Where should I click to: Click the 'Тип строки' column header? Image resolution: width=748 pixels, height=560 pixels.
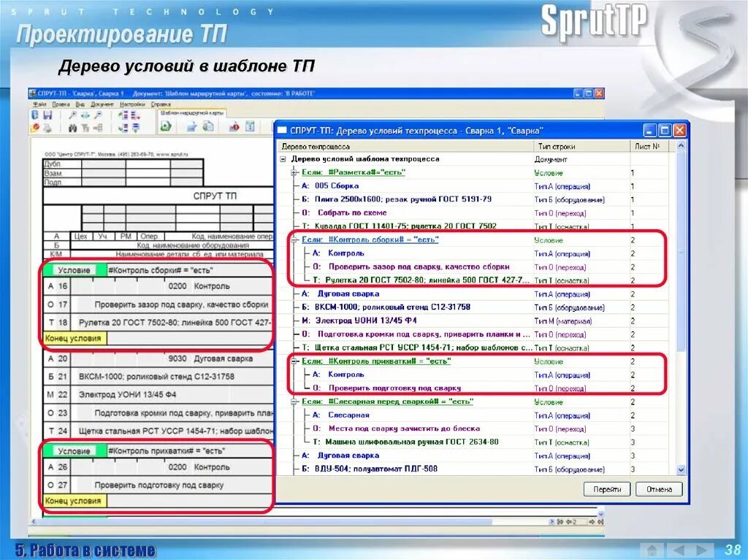tap(582, 147)
